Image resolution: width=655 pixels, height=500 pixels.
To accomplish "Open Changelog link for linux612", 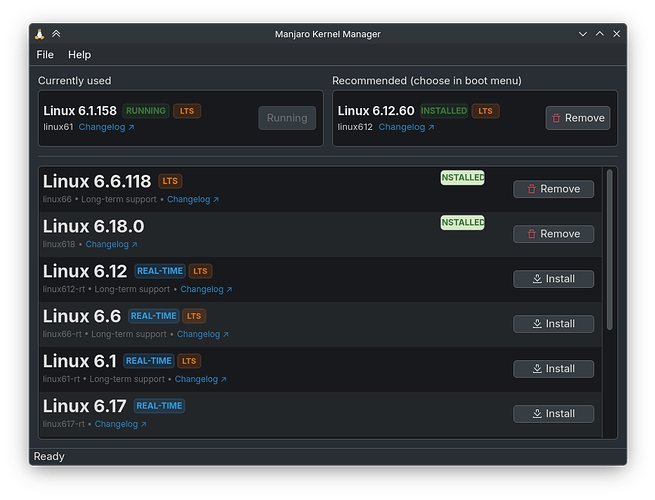I will (406, 128).
